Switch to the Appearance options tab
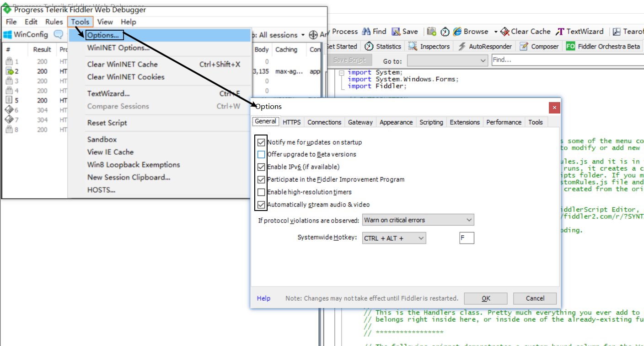The width and height of the screenshot is (644, 346). (396, 122)
